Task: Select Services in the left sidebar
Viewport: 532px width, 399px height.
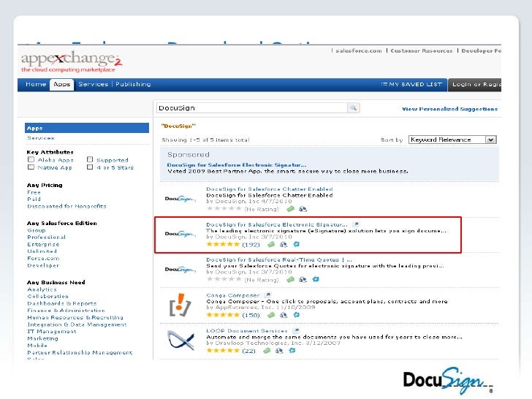Action: point(41,138)
